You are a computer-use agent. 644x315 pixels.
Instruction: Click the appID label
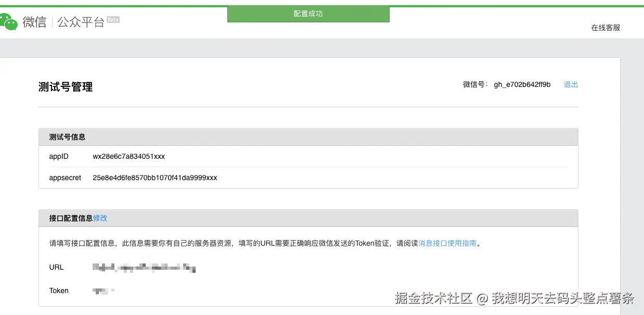coord(59,156)
